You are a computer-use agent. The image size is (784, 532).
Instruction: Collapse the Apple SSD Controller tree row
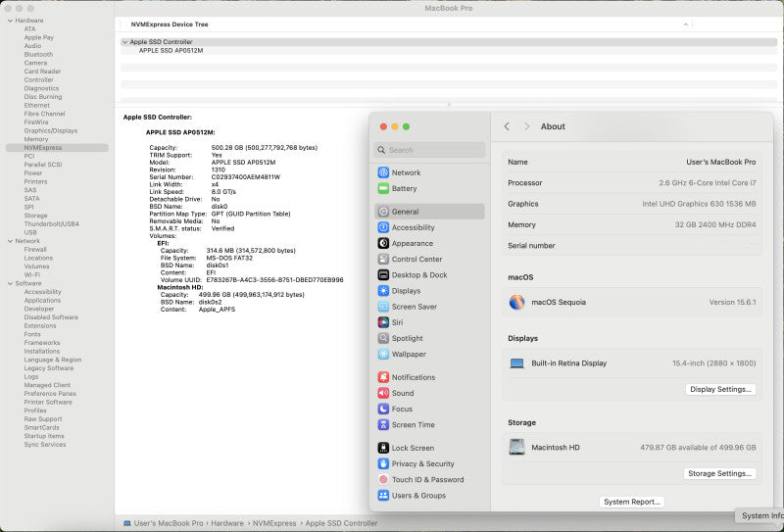pyautogui.click(x=125, y=42)
